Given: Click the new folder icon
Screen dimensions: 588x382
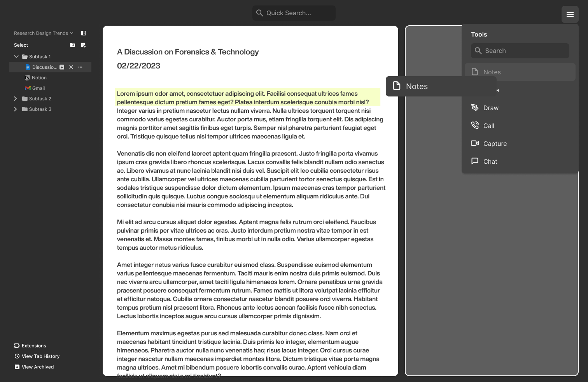Looking at the screenshot, I should click(x=72, y=45).
